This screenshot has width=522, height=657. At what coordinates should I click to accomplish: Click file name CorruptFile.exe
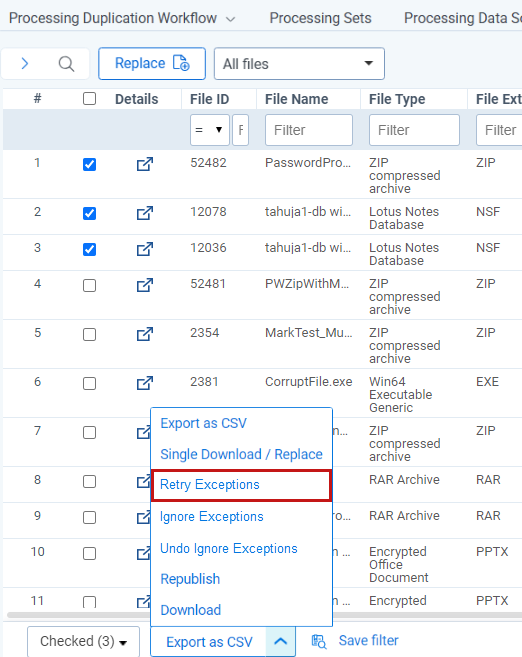point(309,382)
